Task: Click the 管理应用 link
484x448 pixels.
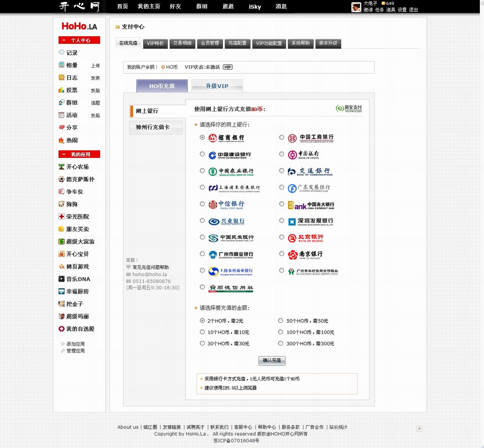Action: coord(76,351)
